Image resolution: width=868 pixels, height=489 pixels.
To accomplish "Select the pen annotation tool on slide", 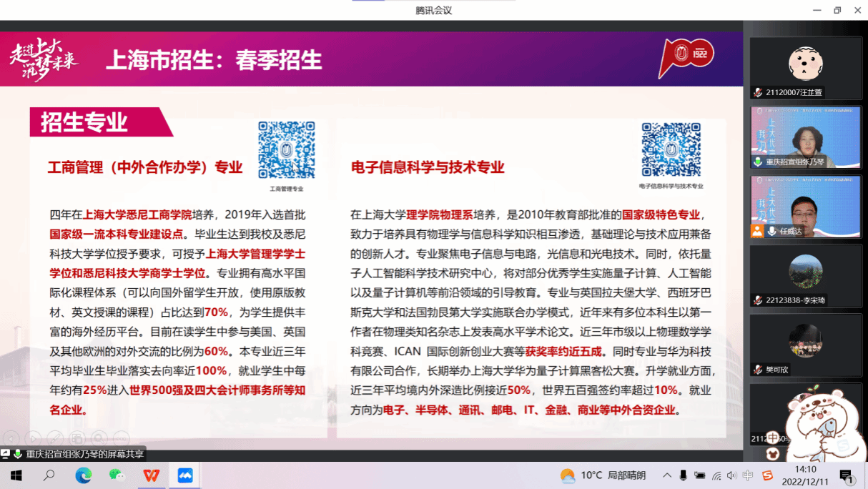I will point(55,438).
